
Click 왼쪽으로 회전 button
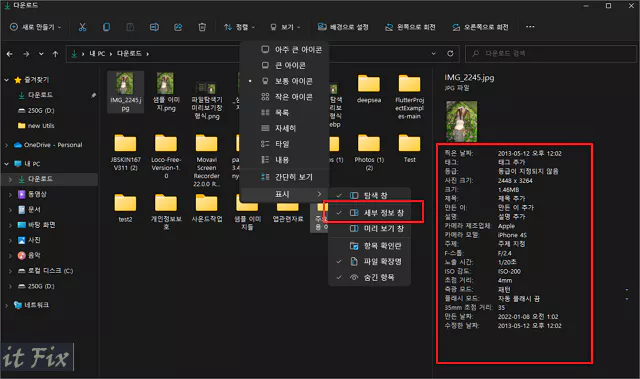(410, 27)
